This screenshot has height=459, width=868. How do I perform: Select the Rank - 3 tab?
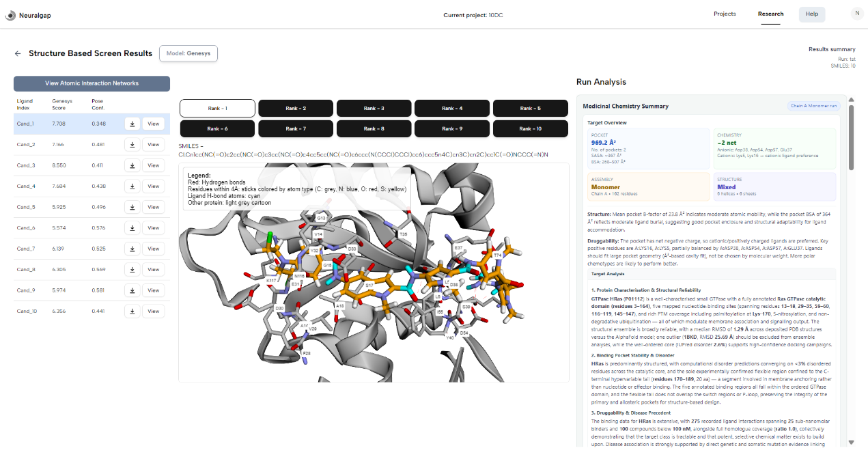(374, 108)
